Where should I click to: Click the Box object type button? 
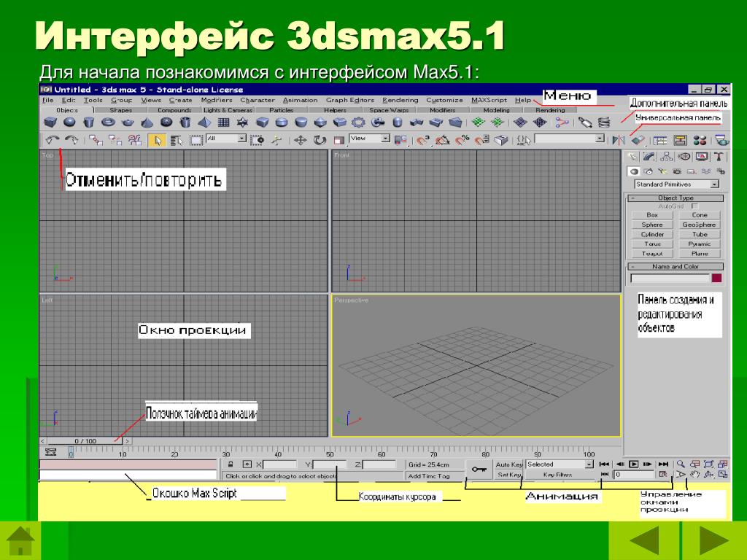point(652,215)
